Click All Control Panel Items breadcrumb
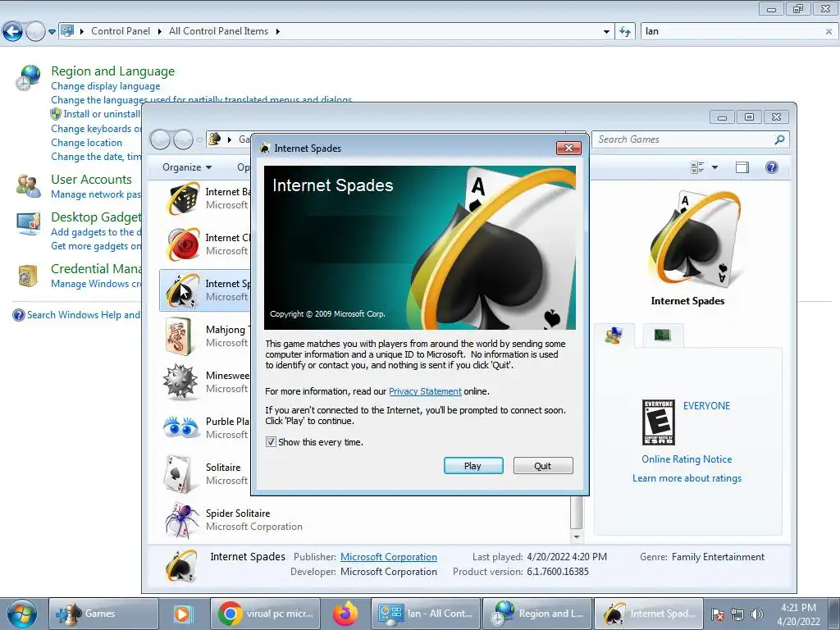Image resolution: width=840 pixels, height=630 pixels. pos(218,31)
